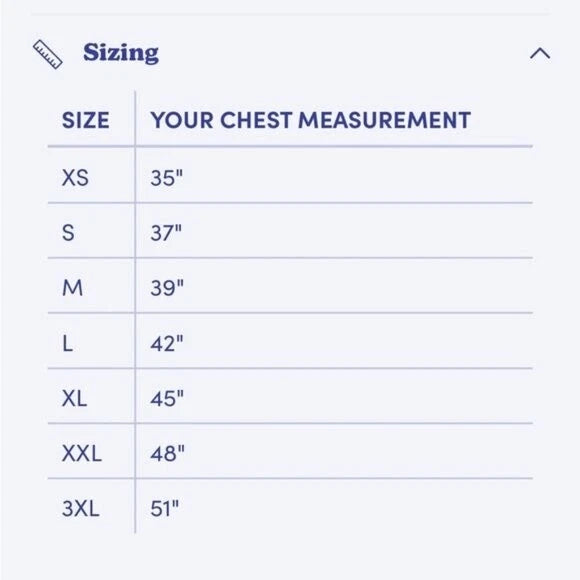Click the ruler icon beside Sizing
The width and height of the screenshot is (580, 580).
[48, 54]
